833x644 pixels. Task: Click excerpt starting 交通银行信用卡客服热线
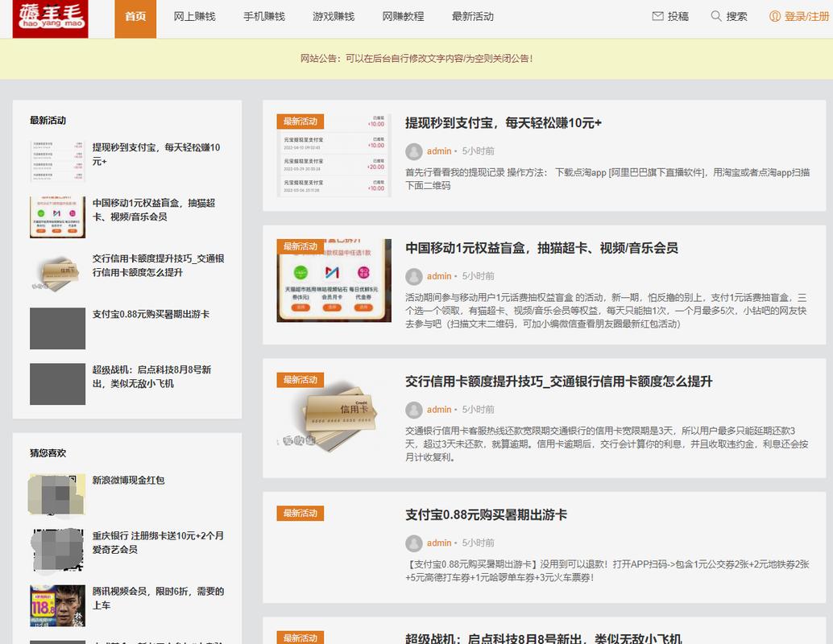pos(607,444)
